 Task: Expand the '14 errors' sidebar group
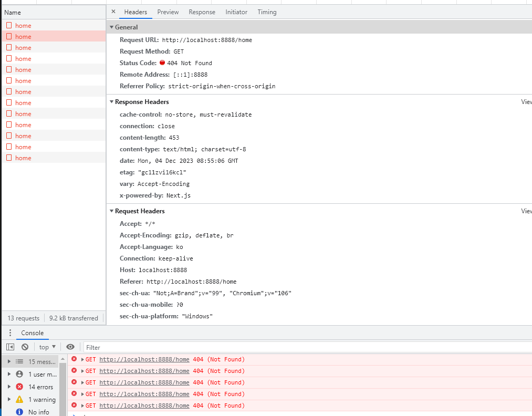point(9,387)
